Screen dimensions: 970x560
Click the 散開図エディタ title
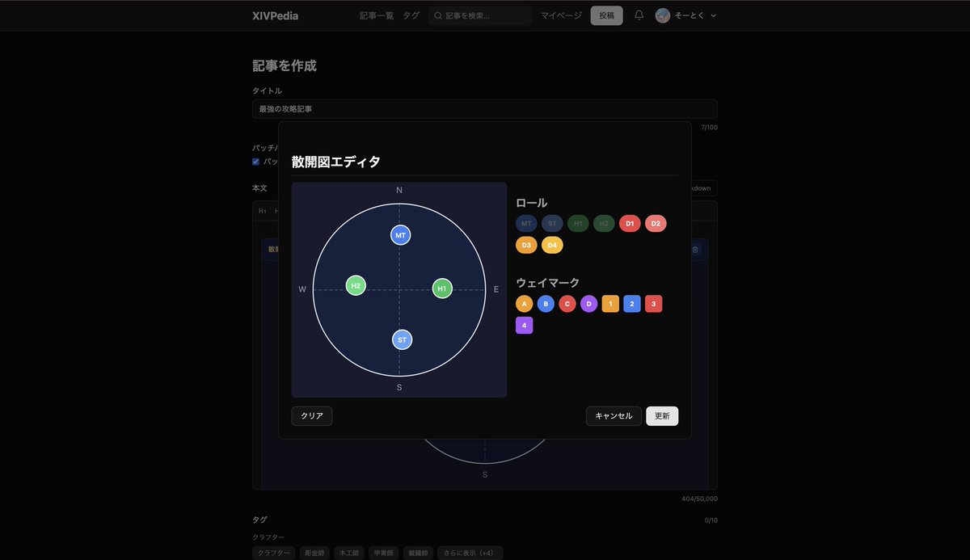point(336,162)
